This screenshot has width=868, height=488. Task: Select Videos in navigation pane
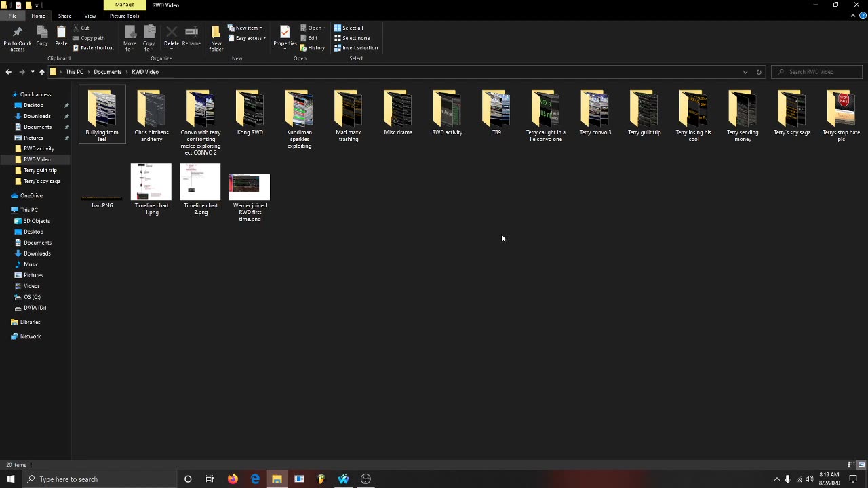(32, 286)
